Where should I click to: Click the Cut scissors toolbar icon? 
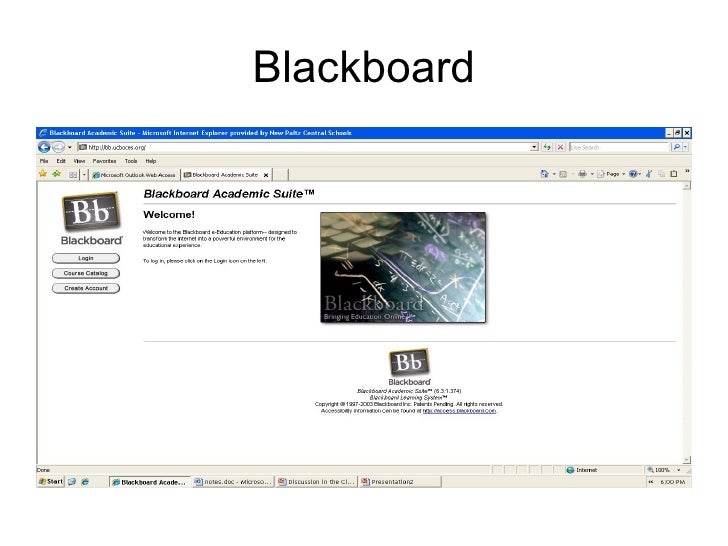[x=649, y=174]
